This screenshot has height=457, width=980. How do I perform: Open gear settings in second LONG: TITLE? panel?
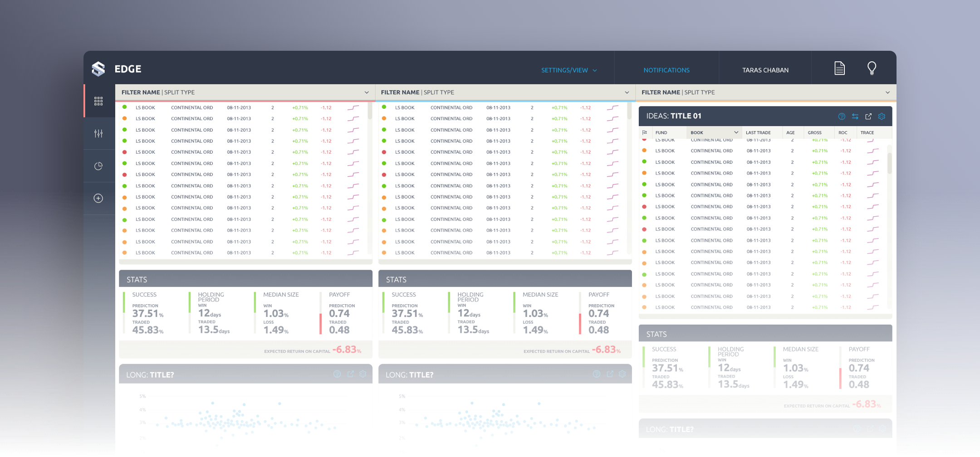(622, 374)
